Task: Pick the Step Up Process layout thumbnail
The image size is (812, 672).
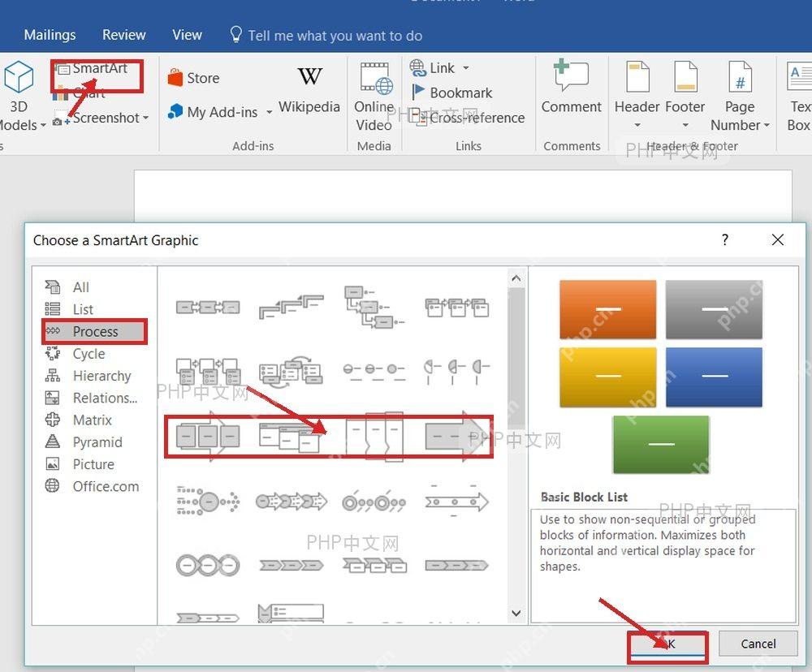Action: click(291, 307)
